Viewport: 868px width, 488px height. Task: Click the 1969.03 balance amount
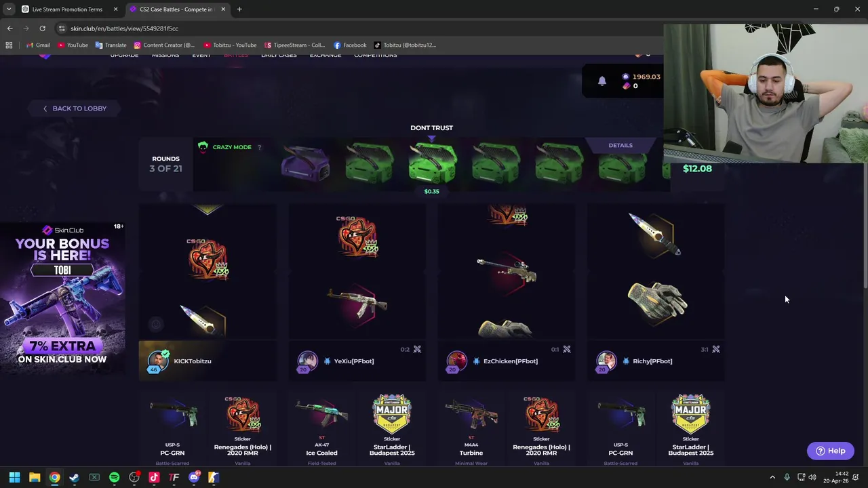coord(646,77)
